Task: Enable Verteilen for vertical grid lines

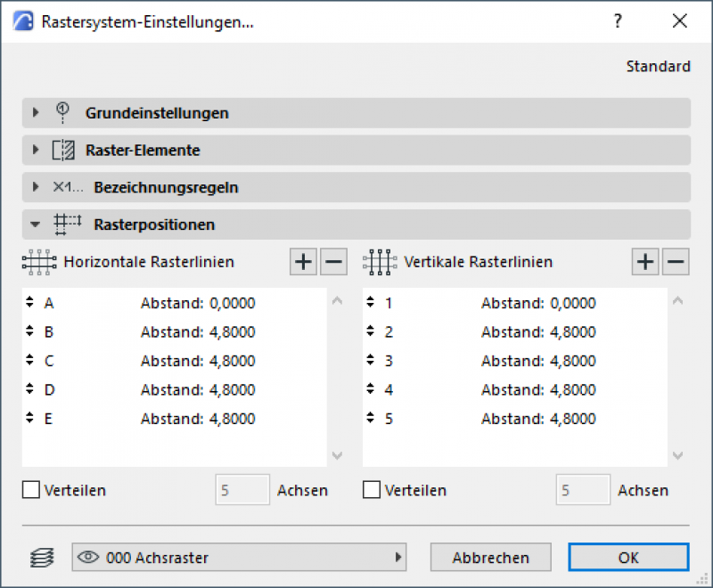Action: 373,490
